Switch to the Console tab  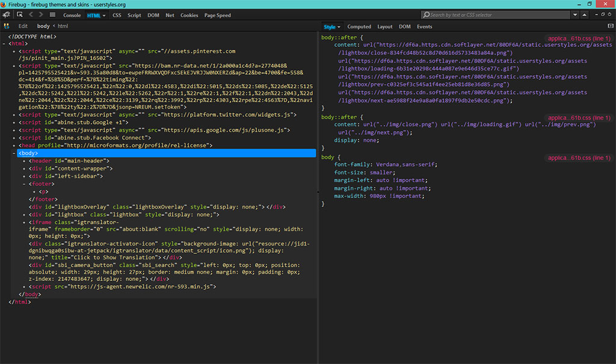click(x=72, y=15)
